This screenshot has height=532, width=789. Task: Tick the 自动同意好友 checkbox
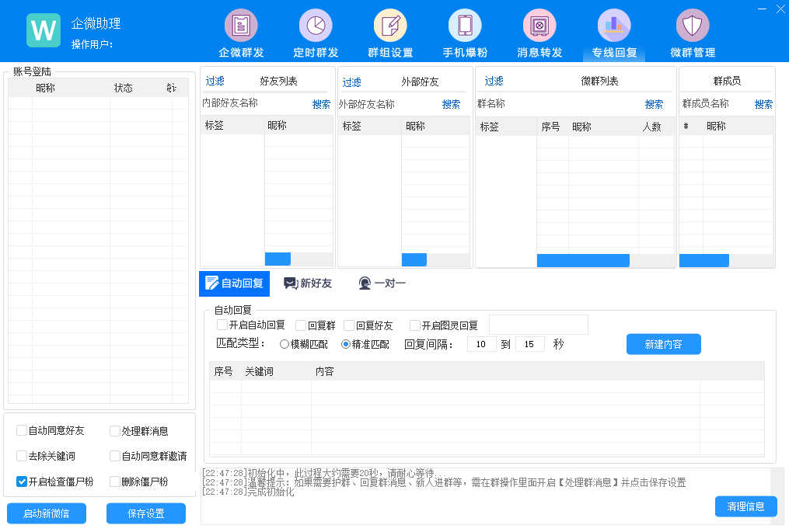tap(22, 431)
